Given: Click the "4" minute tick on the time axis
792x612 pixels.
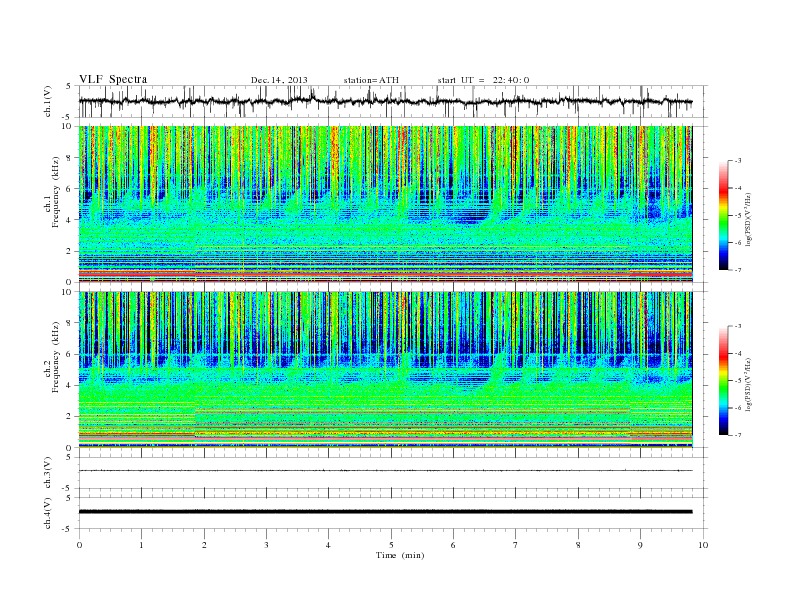Looking at the screenshot, I should [328, 545].
